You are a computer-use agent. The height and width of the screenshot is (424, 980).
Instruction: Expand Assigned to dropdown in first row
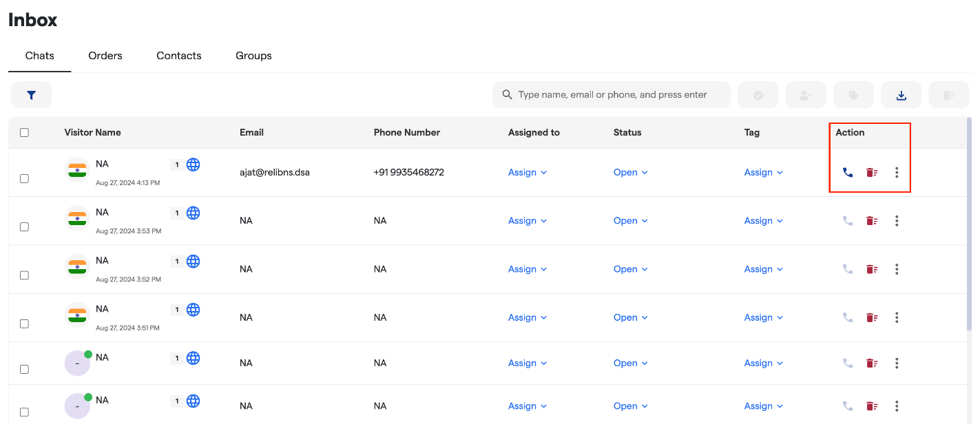pyautogui.click(x=527, y=172)
